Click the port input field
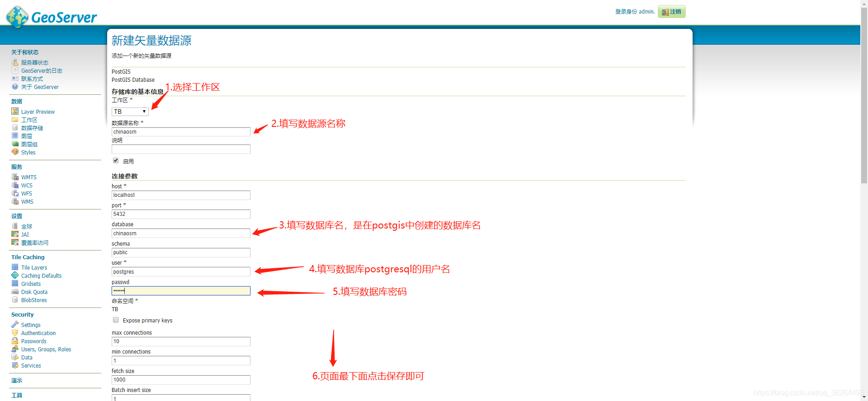This screenshot has height=401, width=868. [x=181, y=214]
